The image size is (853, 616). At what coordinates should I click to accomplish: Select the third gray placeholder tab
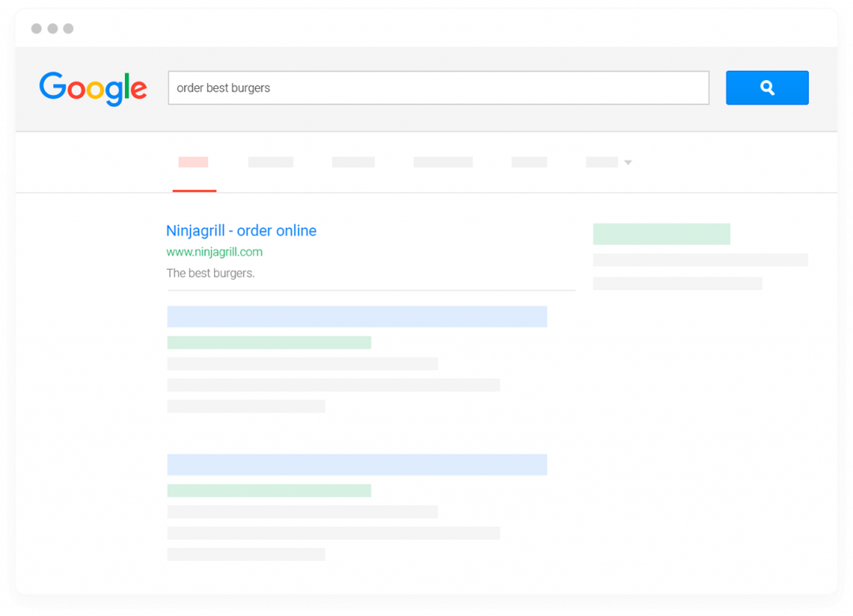[353, 162]
